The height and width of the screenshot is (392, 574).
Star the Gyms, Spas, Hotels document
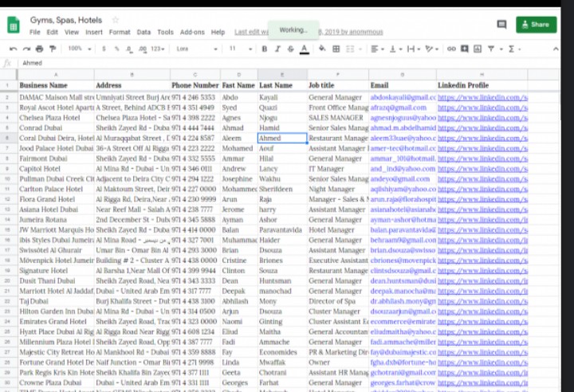coord(116,19)
